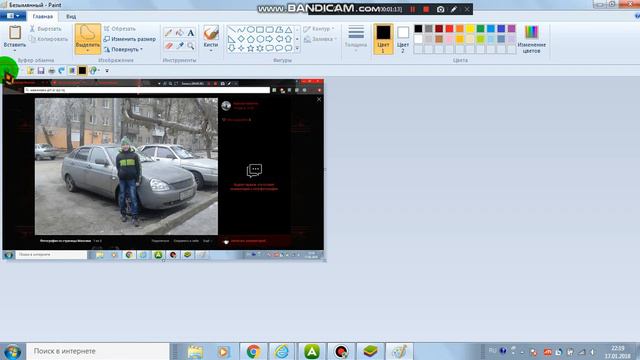Open the dropdown arrow under Выделить
The width and height of the screenshot is (640, 360).
[88, 51]
